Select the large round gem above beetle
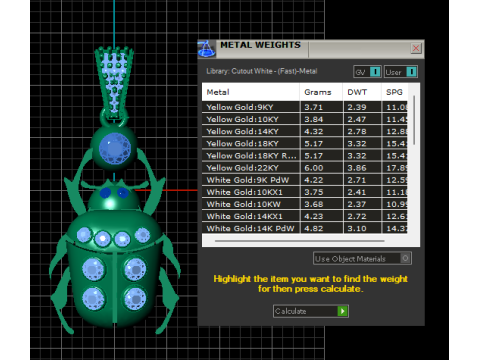The width and height of the screenshot is (480, 360). (115, 148)
